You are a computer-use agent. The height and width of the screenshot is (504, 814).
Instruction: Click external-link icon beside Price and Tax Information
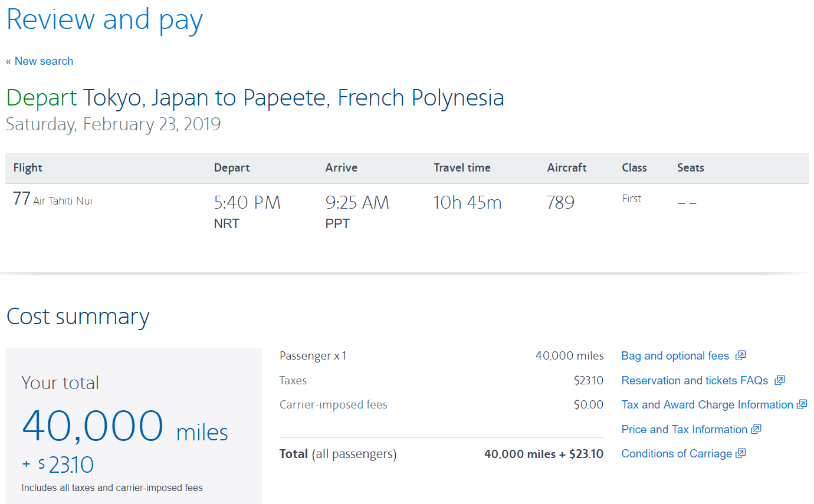756,429
